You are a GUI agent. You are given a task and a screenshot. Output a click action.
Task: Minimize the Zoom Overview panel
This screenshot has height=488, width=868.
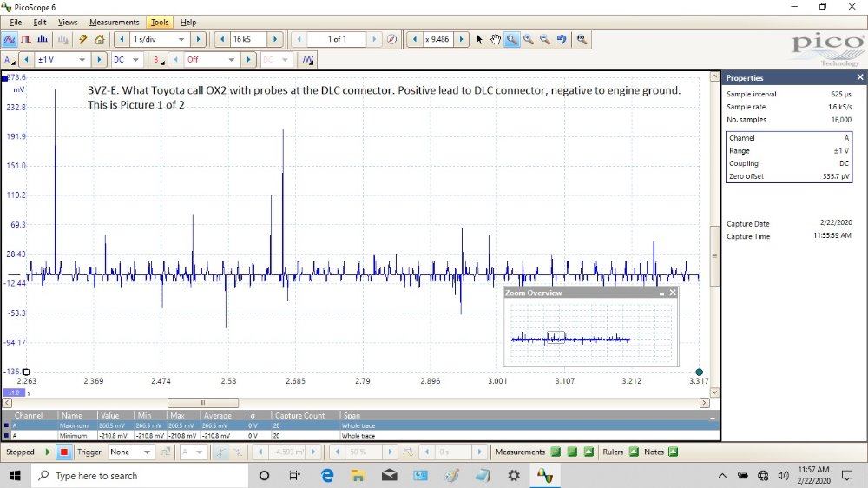[661, 293]
